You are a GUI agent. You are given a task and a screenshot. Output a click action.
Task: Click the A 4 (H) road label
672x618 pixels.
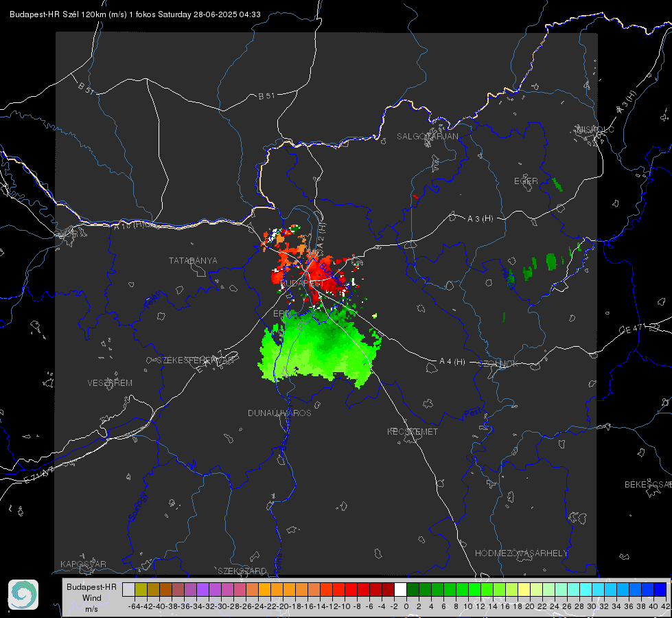point(452,362)
